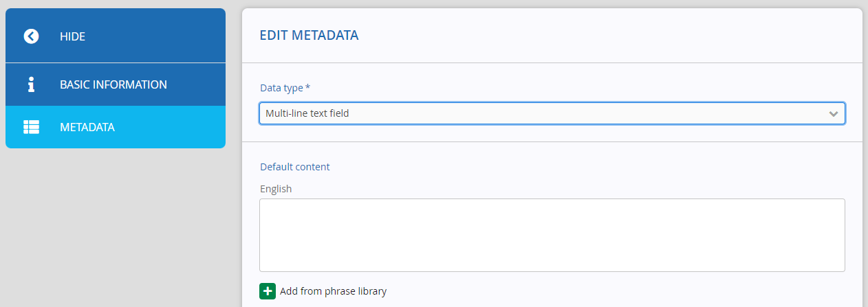Expand the Data type chevron arrow
Image resolution: width=868 pixels, height=307 pixels.
pyautogui.click(x=834, y=113)
